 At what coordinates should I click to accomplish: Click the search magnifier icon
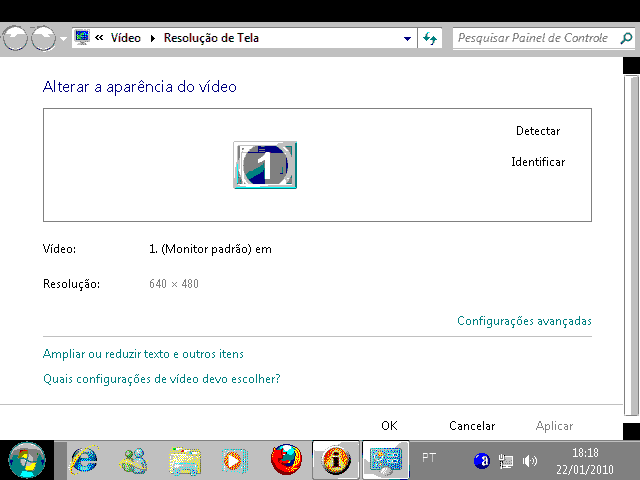[626, 38]
